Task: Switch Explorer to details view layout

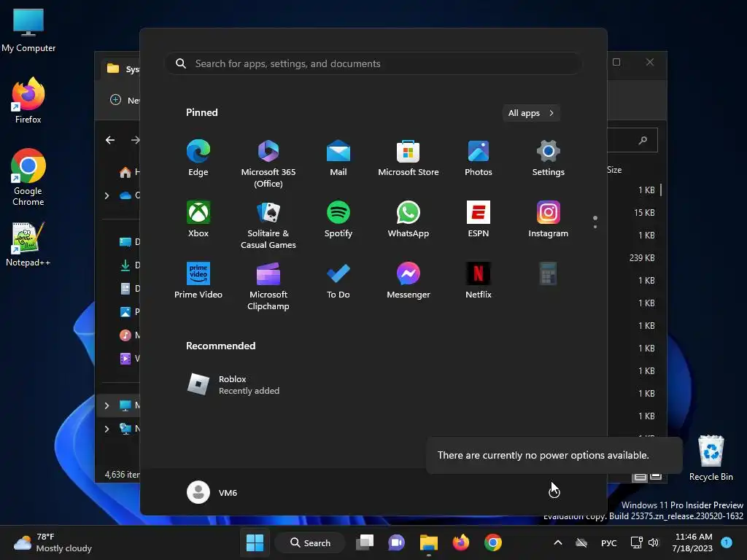Action: click(x=640, y=477)
